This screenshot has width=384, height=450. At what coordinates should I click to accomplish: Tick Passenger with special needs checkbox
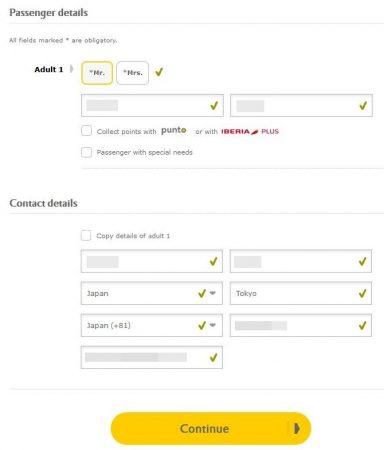(x=86, y=152)
